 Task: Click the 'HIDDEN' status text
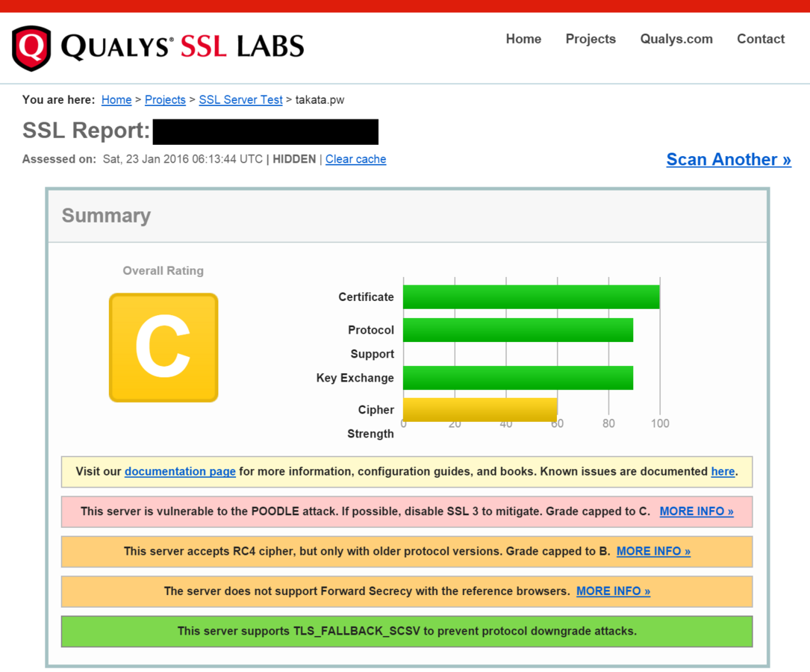pyautogui.click(x=294, y=159)
